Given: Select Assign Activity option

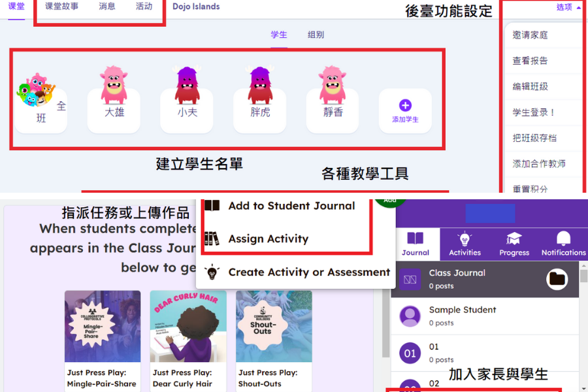Looking at the screenshot, I should click(x=268, y=238).
